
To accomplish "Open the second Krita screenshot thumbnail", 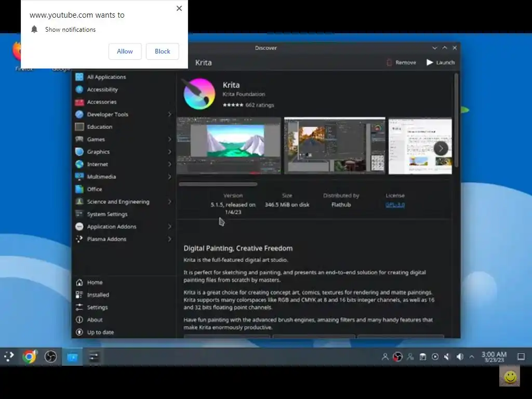I will coord(335,146).
